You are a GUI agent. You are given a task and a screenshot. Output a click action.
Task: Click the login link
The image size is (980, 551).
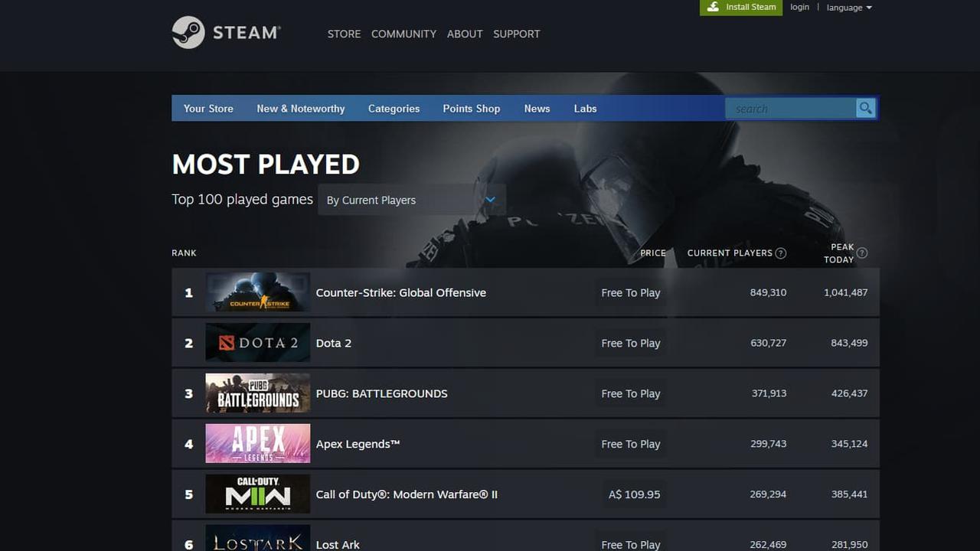[799, 7]
